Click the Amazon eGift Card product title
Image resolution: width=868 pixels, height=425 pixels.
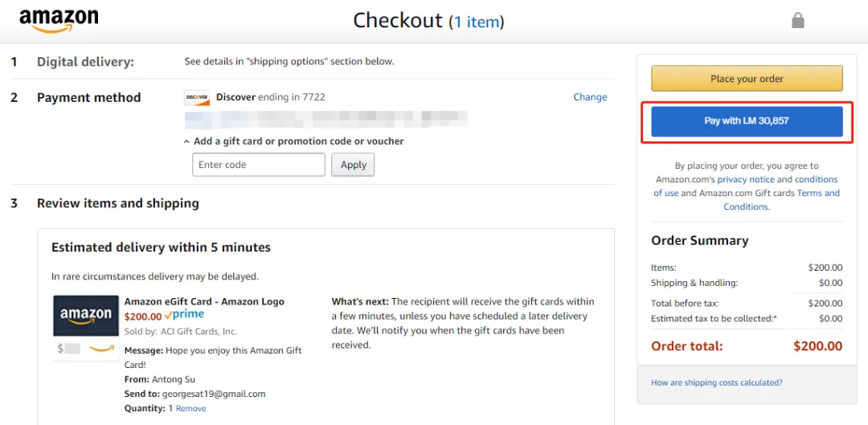pyautogui.click(x=204, y=301)
